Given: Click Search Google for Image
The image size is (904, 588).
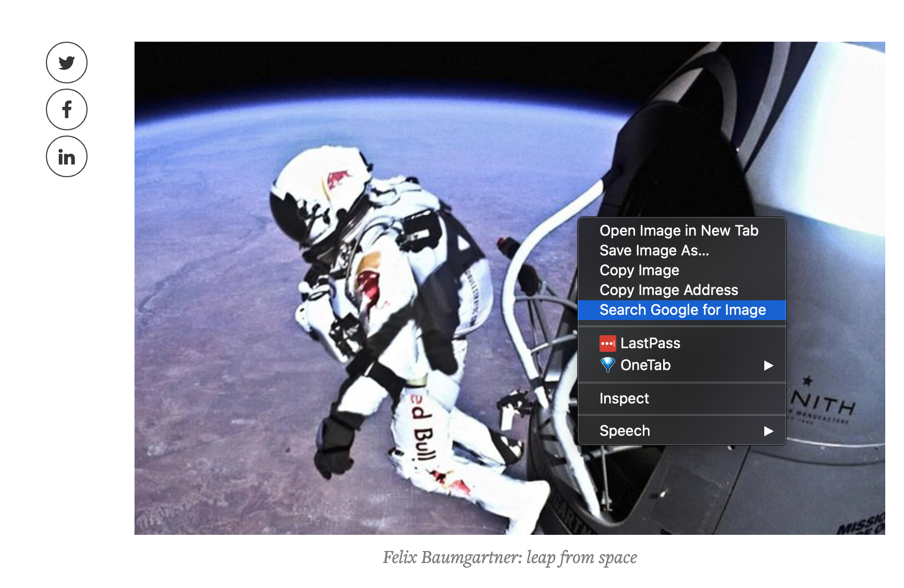Looking at the screenshot, I should point(681,310).
